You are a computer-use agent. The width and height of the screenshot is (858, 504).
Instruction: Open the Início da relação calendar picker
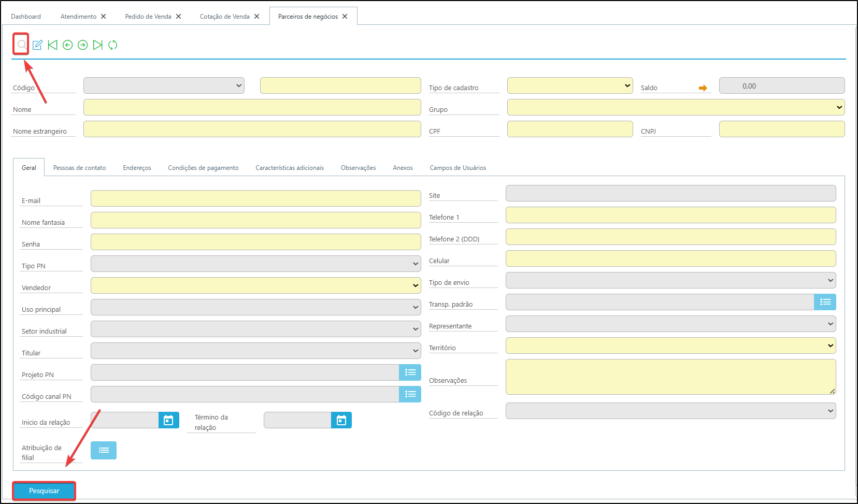tap(168, 420)
